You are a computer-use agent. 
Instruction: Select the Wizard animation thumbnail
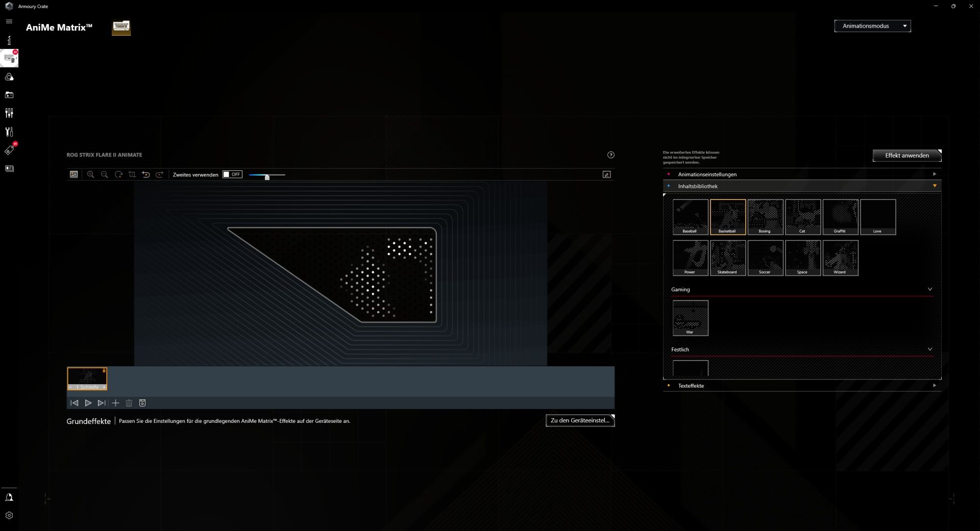click(840, 258)
